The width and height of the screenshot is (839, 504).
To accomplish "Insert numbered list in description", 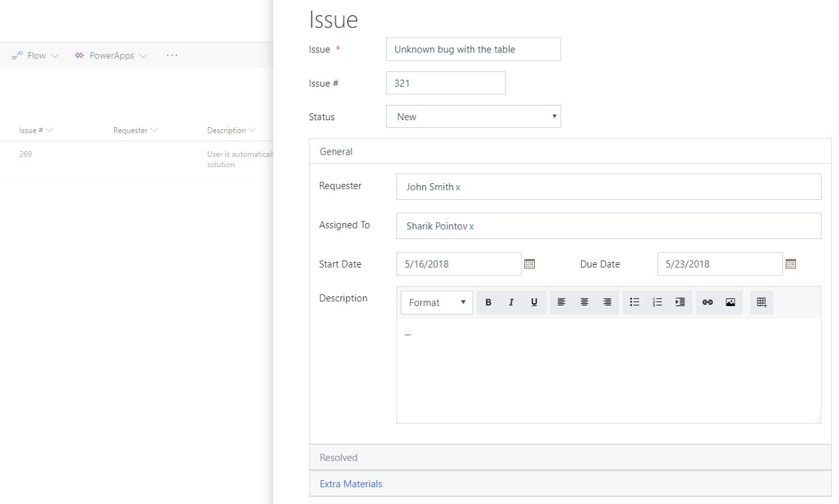I will click(657, 303).
